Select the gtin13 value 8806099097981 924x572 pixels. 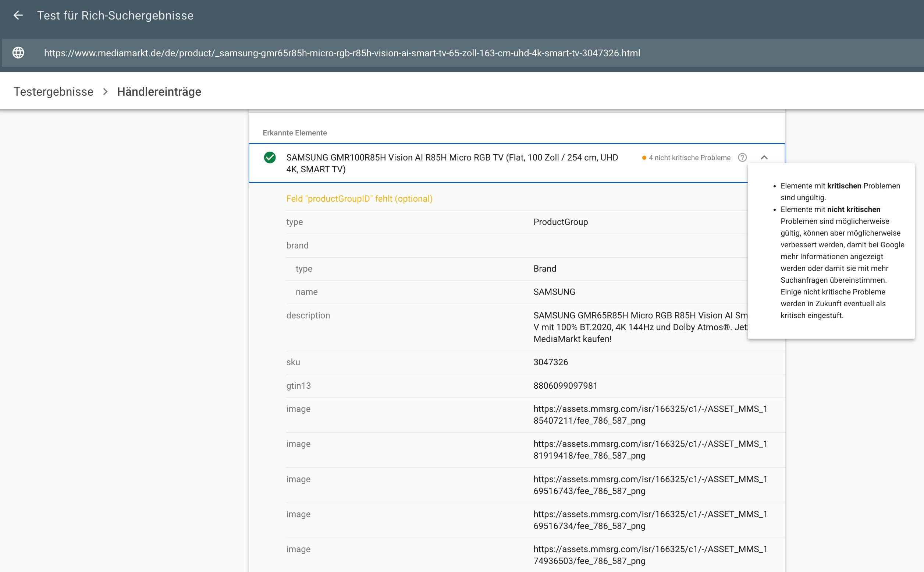click(565, 385)
